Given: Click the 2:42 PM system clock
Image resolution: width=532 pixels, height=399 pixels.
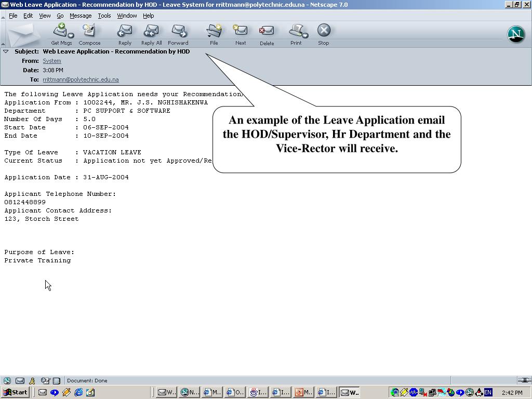Looking at the screenshot, I should (512, 393).
